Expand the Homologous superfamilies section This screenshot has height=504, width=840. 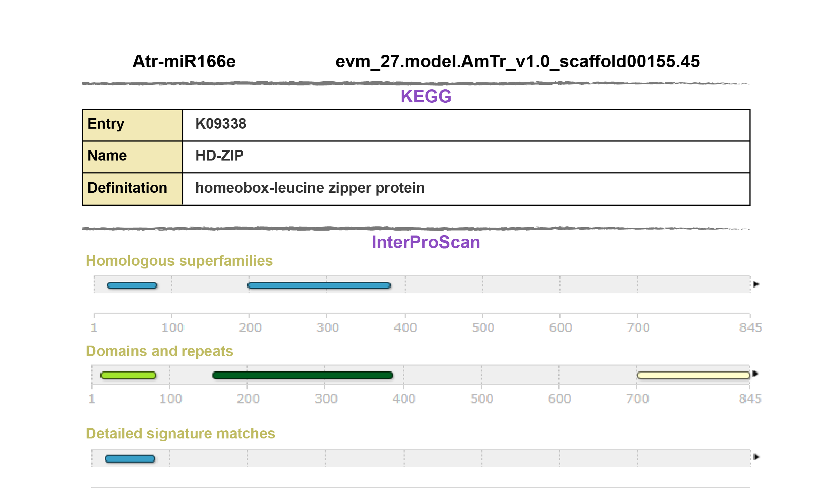tap(179, 261)
